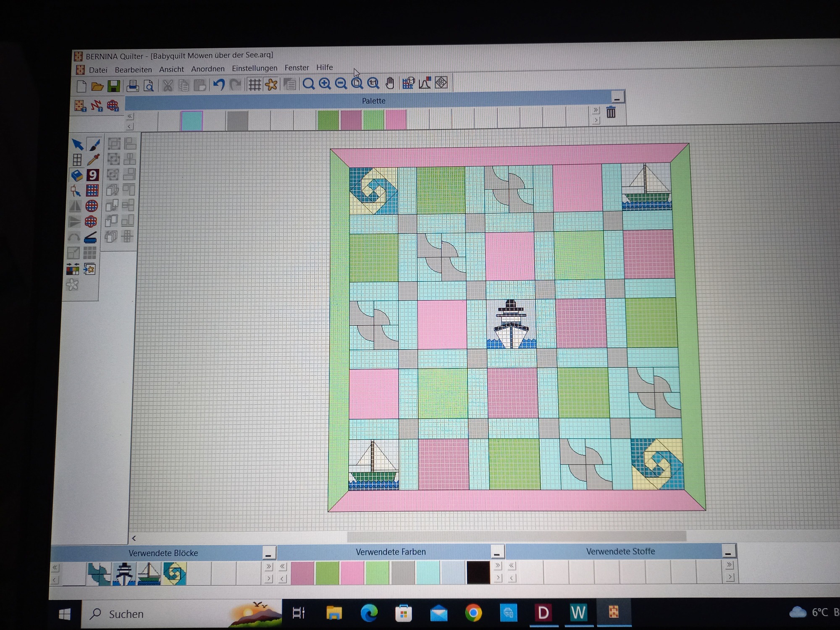Toggle the flower applique display button
840x630 pixels.
point(271,84)
